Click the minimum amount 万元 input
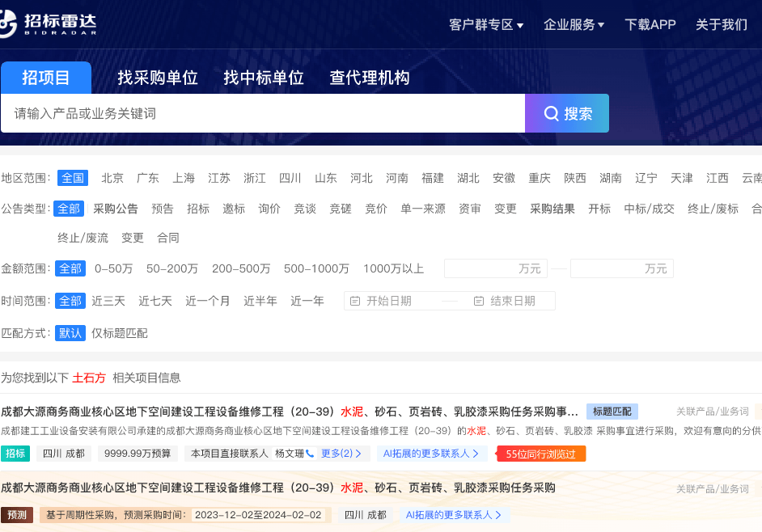Image resolution: width=762 pixels, height=532 pixels. pyautogui.click(x=496, y=268)
